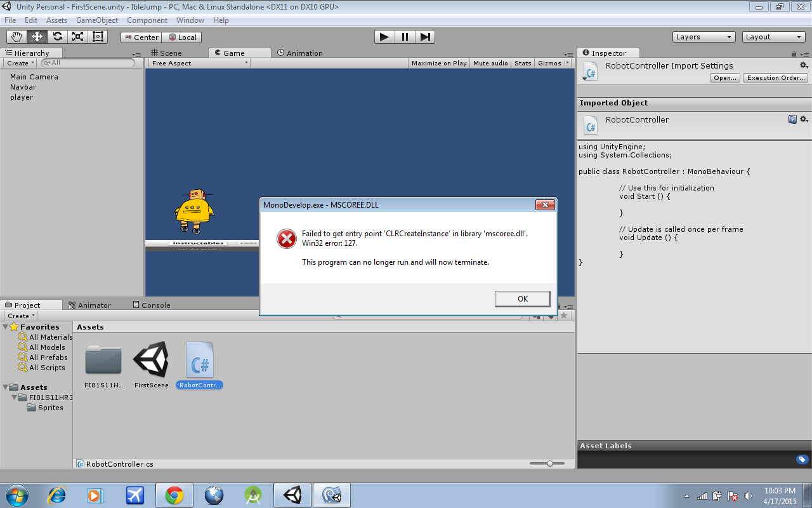This screenshot has height=508, width=812.
Task: Select the FirstScene asset thumbnail
Action: tap(151, 361)
